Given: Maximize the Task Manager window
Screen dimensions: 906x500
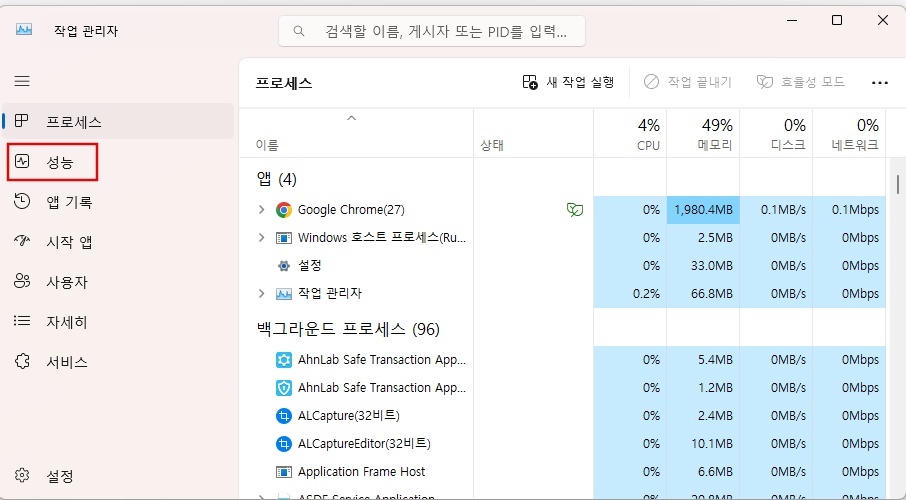Looking at the screenshot, I should [837, 20].
